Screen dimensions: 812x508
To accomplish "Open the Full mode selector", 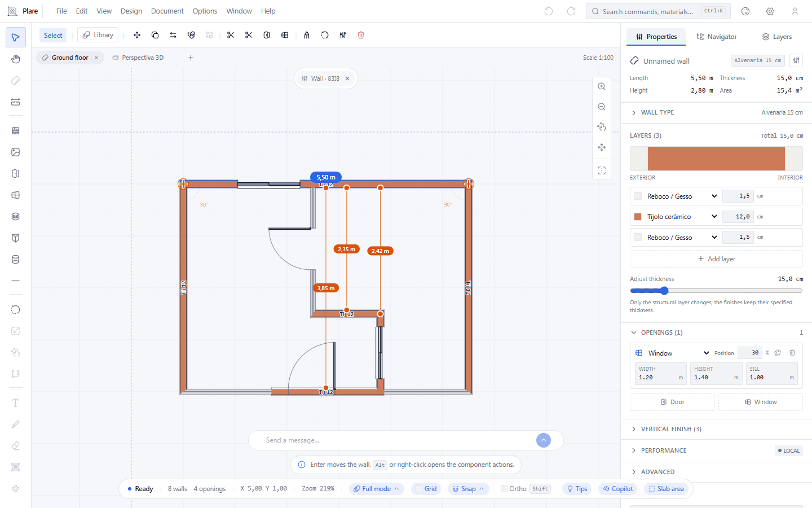I will [x=376, y=489].
